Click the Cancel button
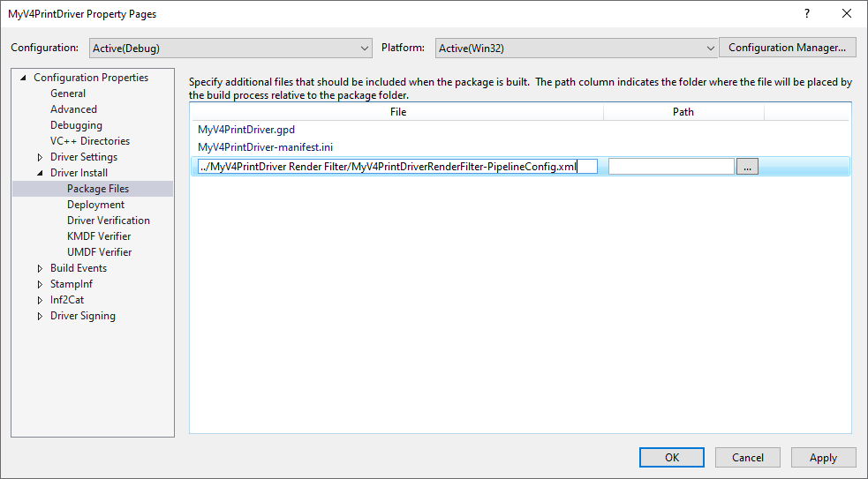868x479 pixels. 748,458
